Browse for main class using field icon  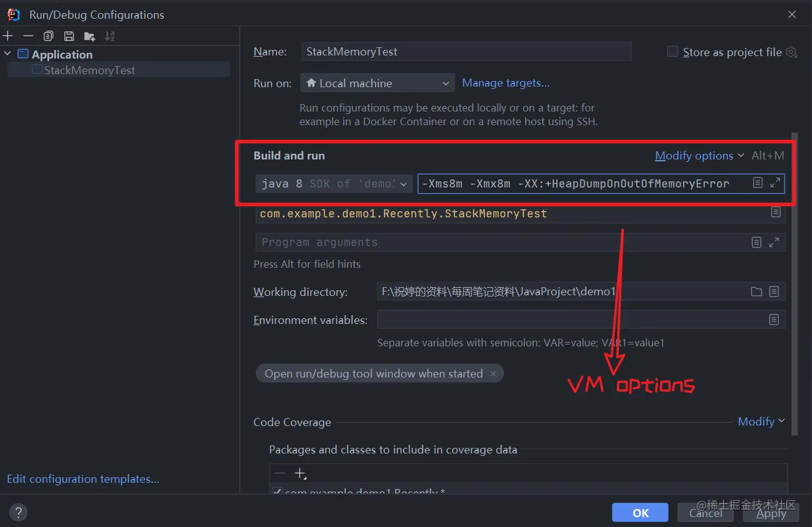tap(775, 212)
